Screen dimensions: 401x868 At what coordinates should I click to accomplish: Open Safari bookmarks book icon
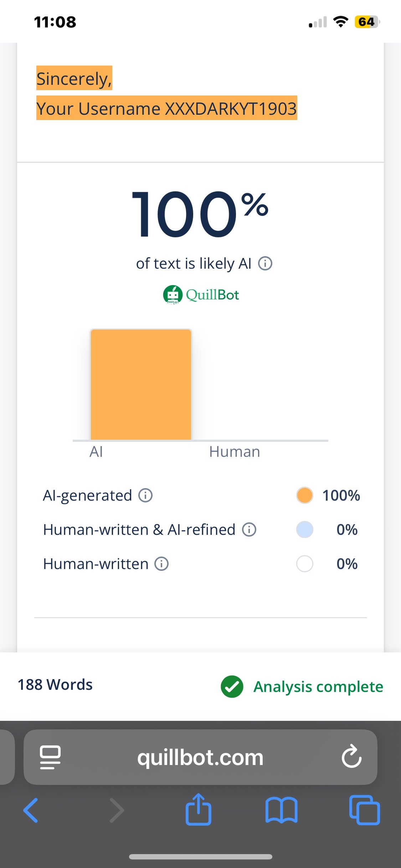(x=281, y=810)
